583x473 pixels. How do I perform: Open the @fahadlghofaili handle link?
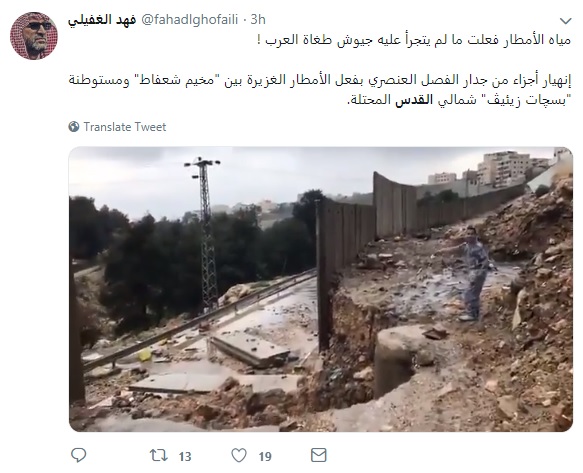[190, 19]
